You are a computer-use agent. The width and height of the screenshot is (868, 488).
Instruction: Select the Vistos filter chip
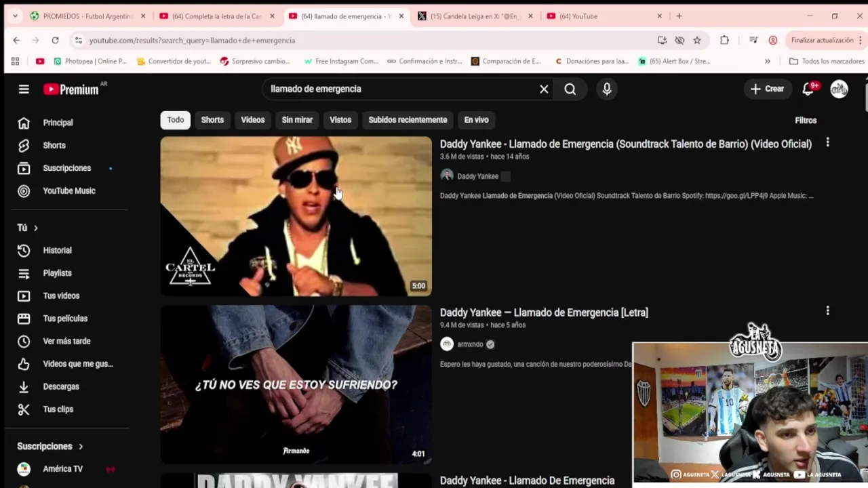click(340, 120)
